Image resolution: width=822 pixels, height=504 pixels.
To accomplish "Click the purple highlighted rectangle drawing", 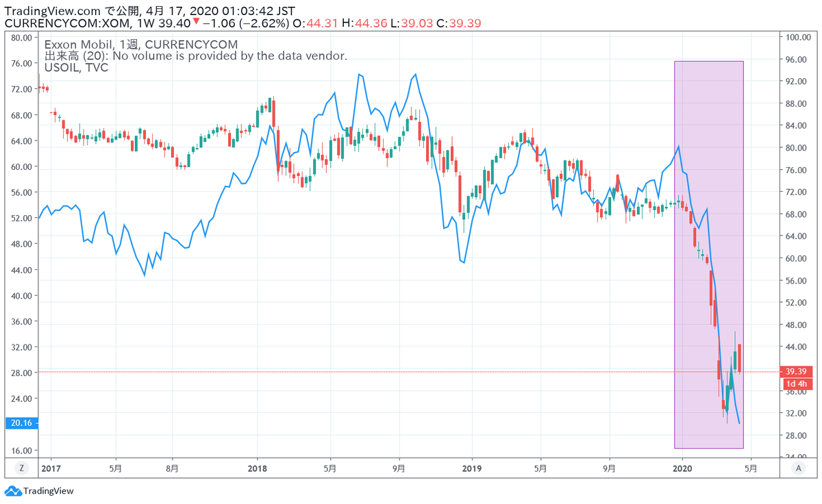I will point(709,255).
